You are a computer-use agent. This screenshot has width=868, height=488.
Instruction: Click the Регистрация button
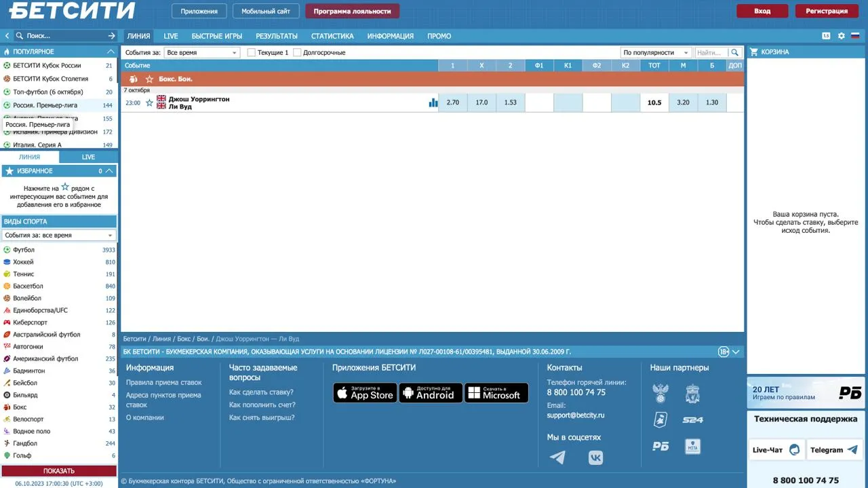[x=827, y=11]
